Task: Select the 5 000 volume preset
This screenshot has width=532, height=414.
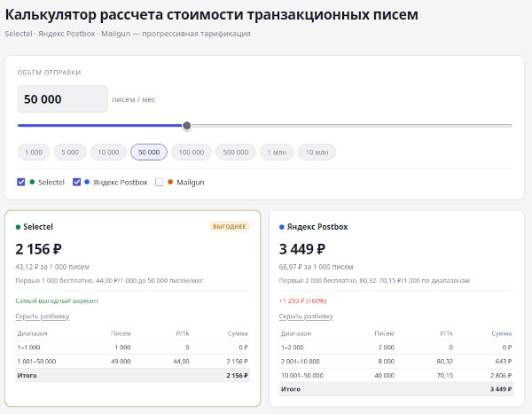Action: (x=70, y=152)
